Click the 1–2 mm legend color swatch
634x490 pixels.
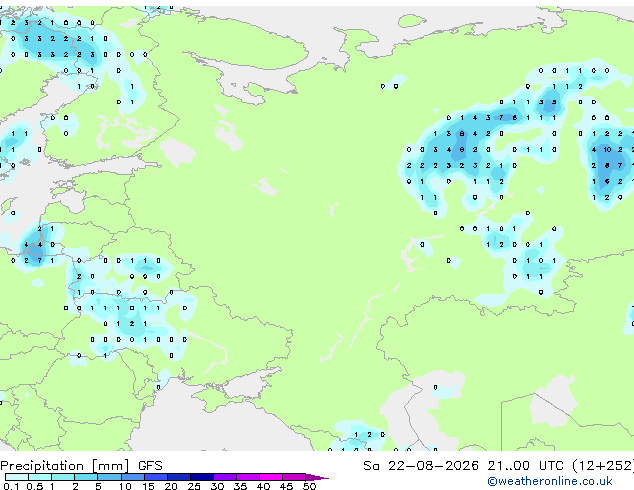[x=63, y=477]
